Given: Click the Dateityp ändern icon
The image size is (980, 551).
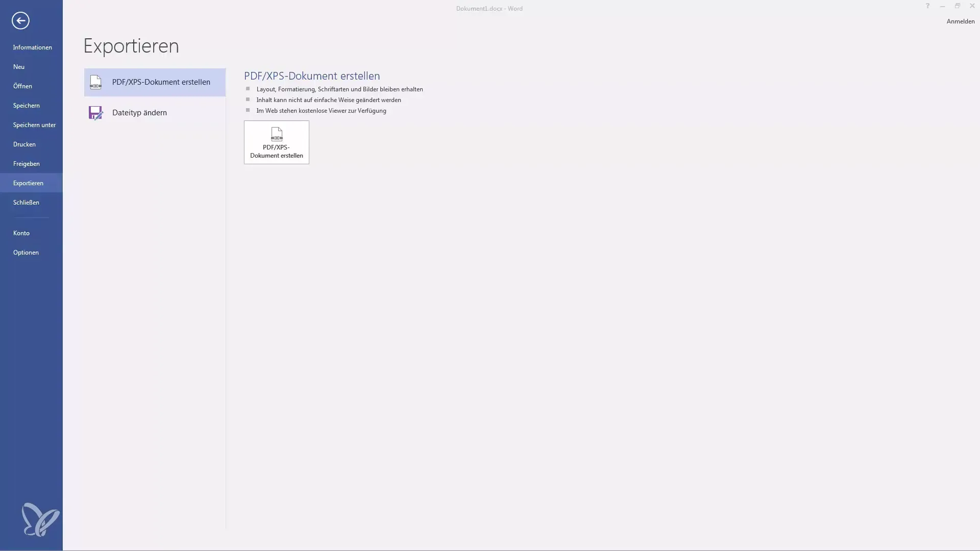Looking at the screenshot, I should point(95,112).
